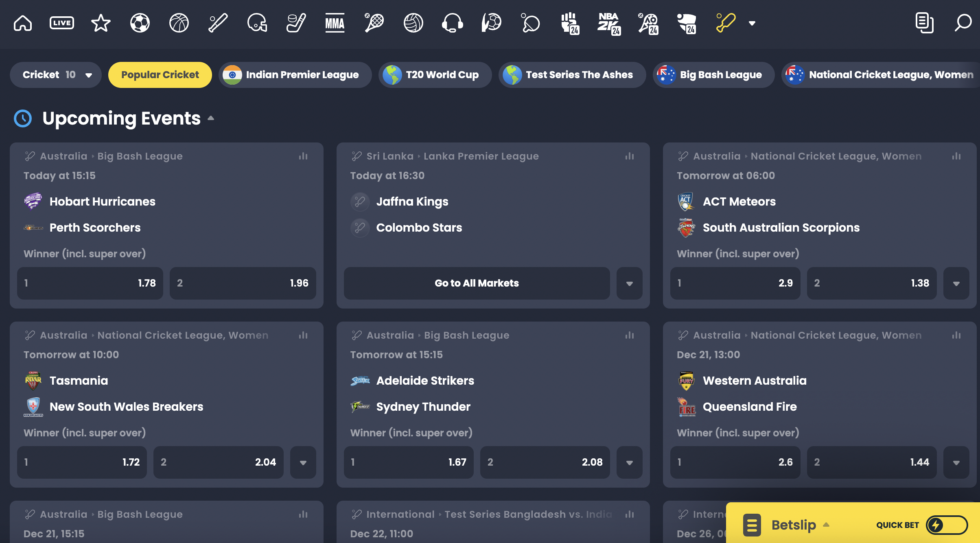The height and width of the screenshot is (543, 980).
Task: Pick Sydney Thunder odds 2.08
Action: coord(545,462)
